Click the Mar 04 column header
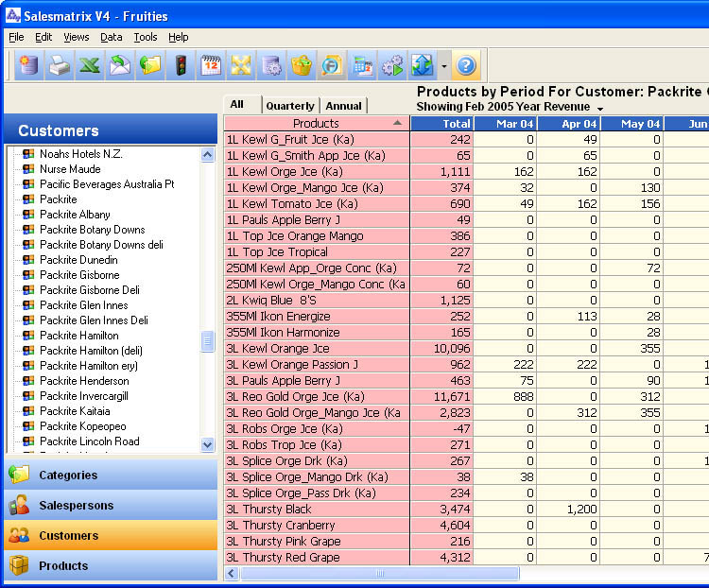709x588 pixels. point(505,124)
